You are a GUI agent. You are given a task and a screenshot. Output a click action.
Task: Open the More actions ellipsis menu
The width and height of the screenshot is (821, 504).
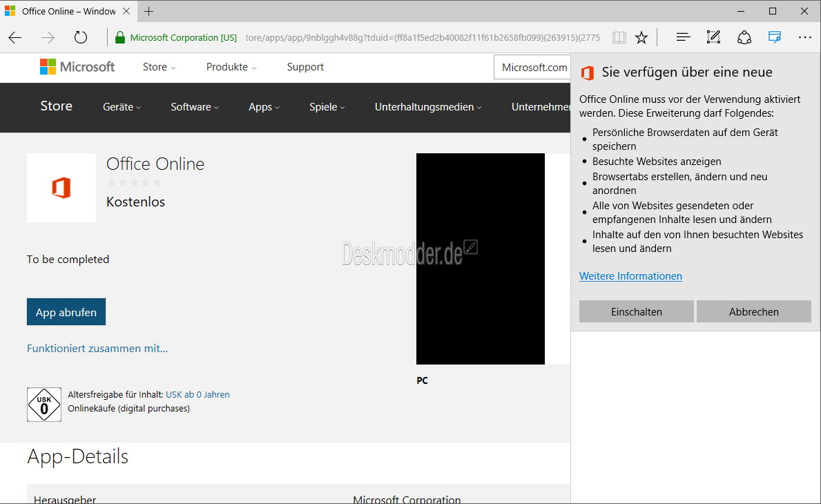[804, 37]
